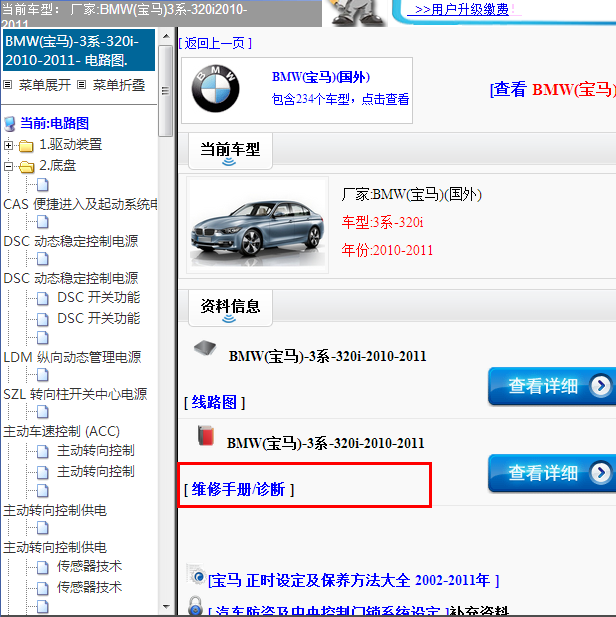The height and width of the screenshot is (617, 616).
Task: Click the 返回上一页 link
Action: [x=215, y=43]
